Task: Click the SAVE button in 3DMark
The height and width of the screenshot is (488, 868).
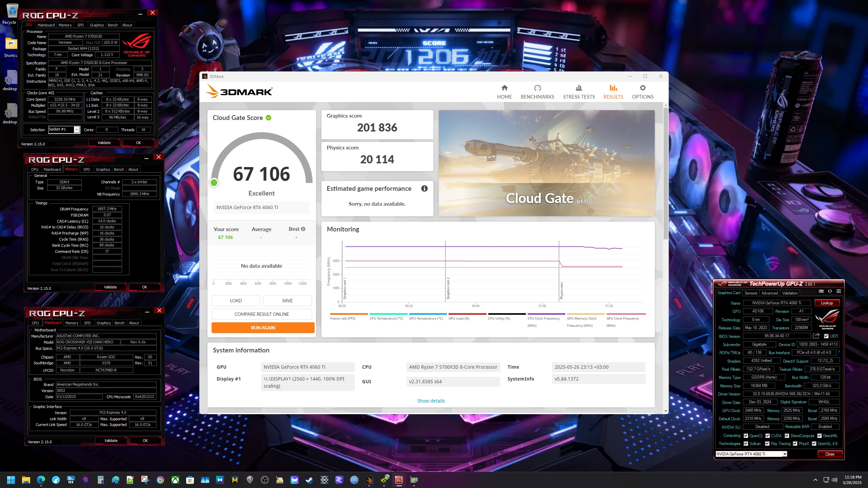Action: point(288,301)
